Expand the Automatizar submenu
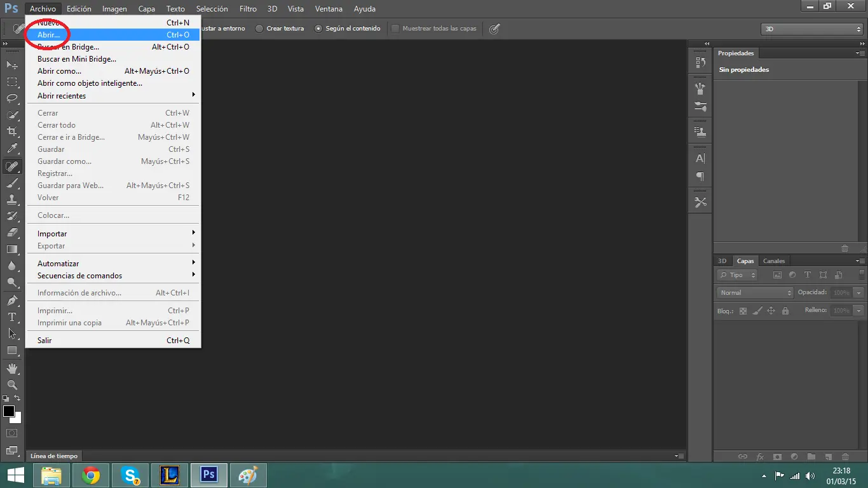This screenshot has width=868, height=488. tap(113, 264)
